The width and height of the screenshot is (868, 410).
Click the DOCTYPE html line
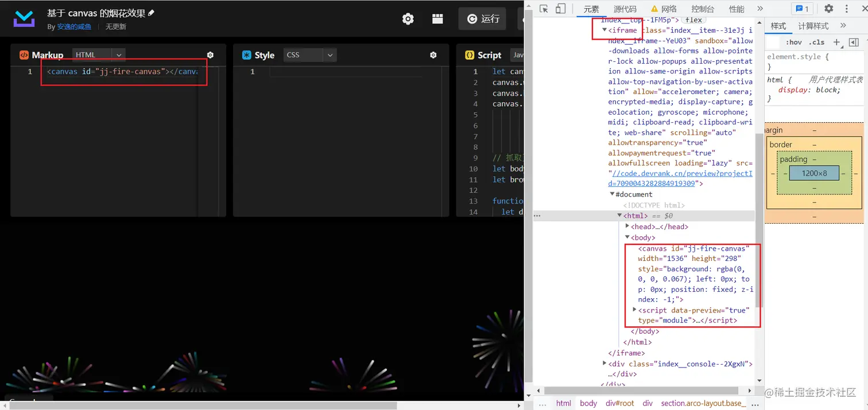654,205
